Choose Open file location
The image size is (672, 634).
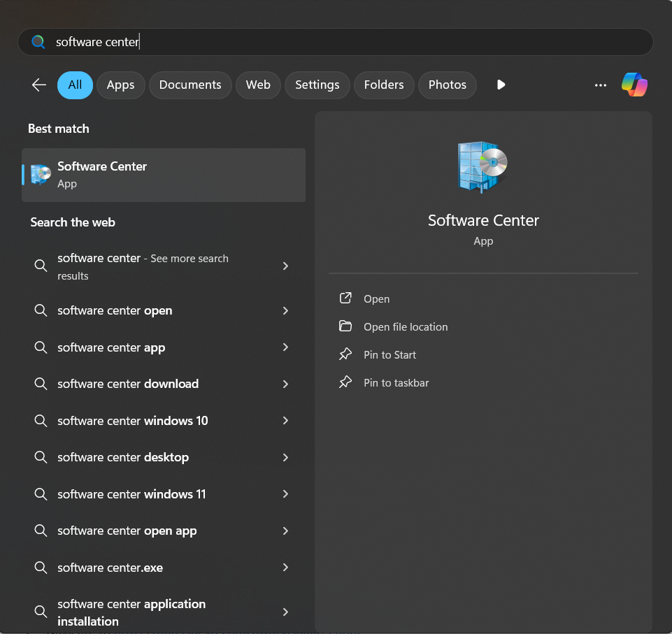click(406, 327)
